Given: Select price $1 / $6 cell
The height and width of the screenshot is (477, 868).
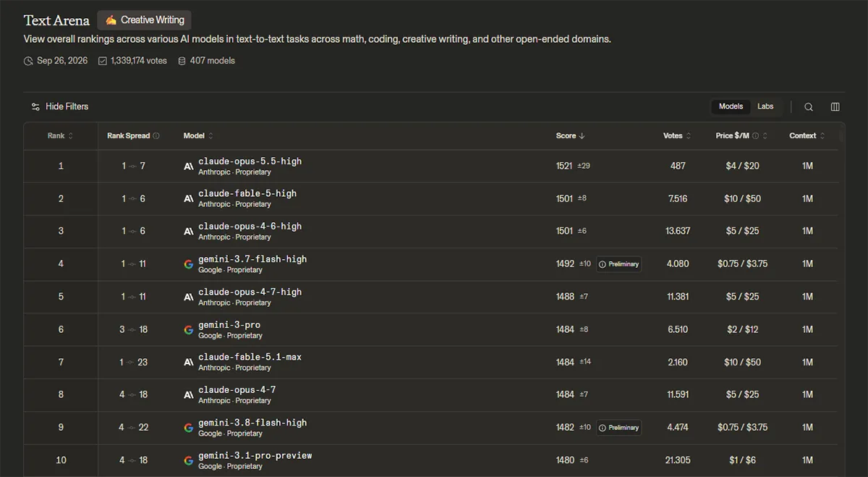Looking at the screenshot, I should pyautogui.click(x=742, y=460).
